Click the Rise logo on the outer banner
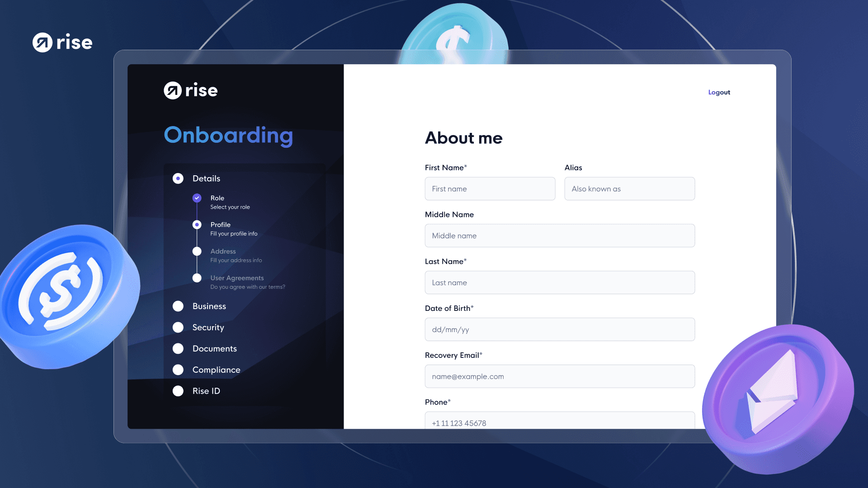Viewport: 868px width, 488px height. 62,42
